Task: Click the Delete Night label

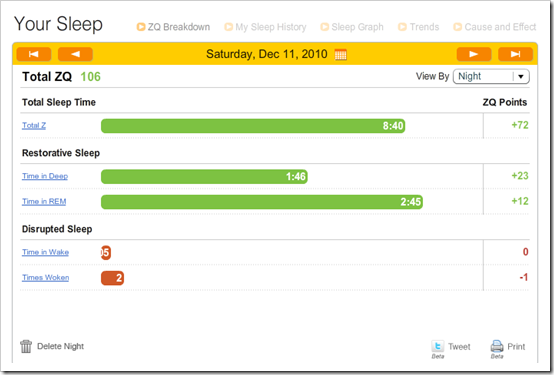Action: pyautogui.click(x=60, y=346)
